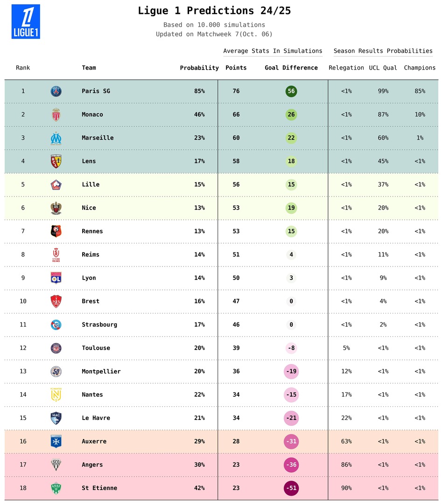Viewport: 443px width, 504px height.
Task: Click the Lyon club crest
Action: (56, 278)
